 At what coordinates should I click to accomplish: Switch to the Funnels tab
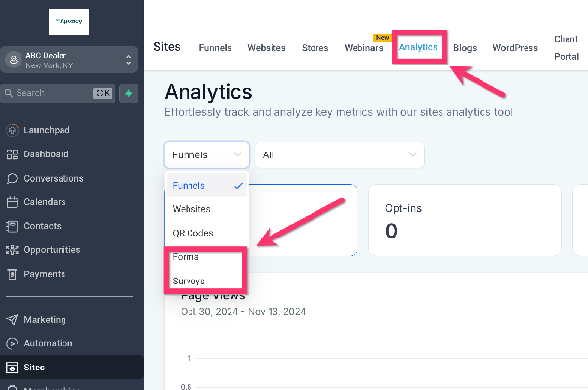tap(215, 48)
